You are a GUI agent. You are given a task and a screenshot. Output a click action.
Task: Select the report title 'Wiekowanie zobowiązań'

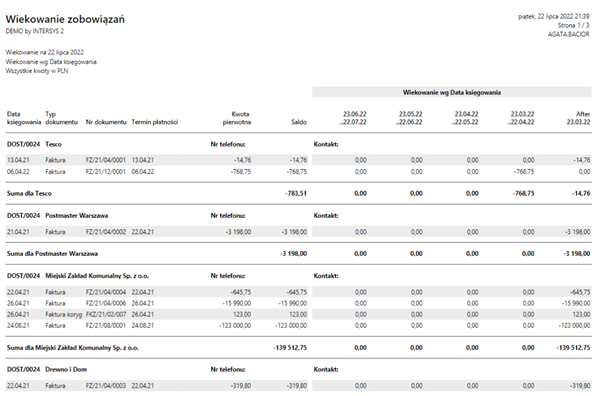click(65, 20)
